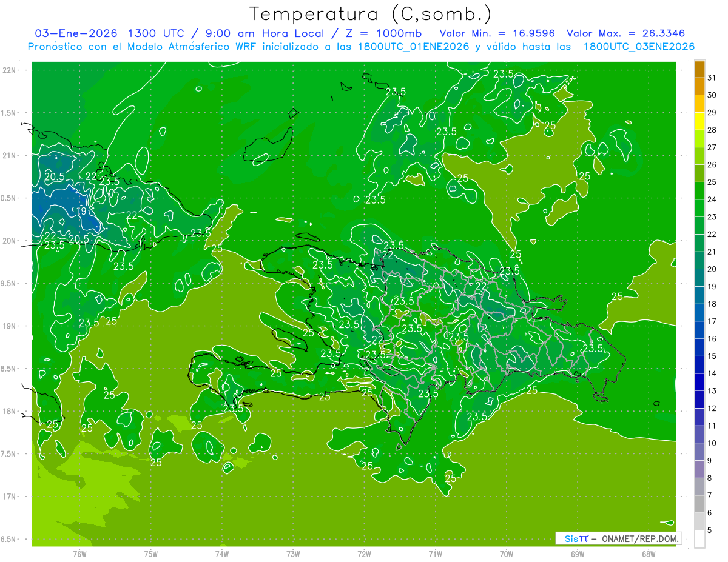Click the dark blue swatch between 13 and 14
The height and width of the screenshot is (562, 728).
click(699, 382)
